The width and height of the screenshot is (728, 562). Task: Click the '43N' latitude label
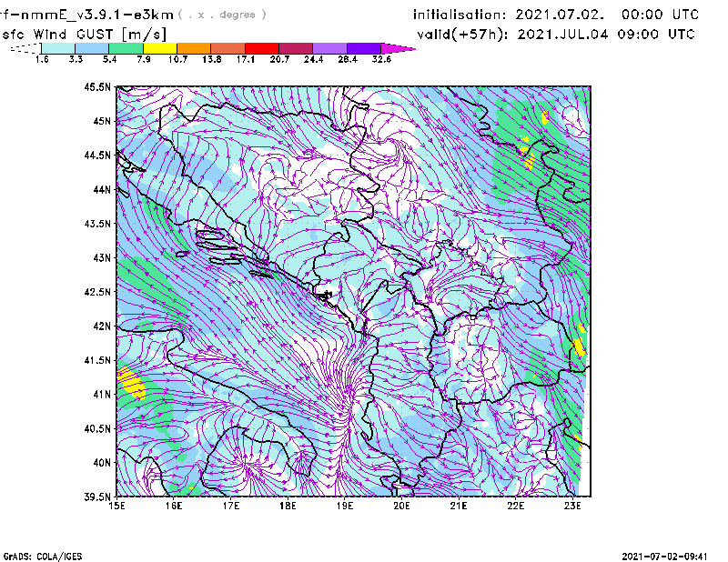102,257
